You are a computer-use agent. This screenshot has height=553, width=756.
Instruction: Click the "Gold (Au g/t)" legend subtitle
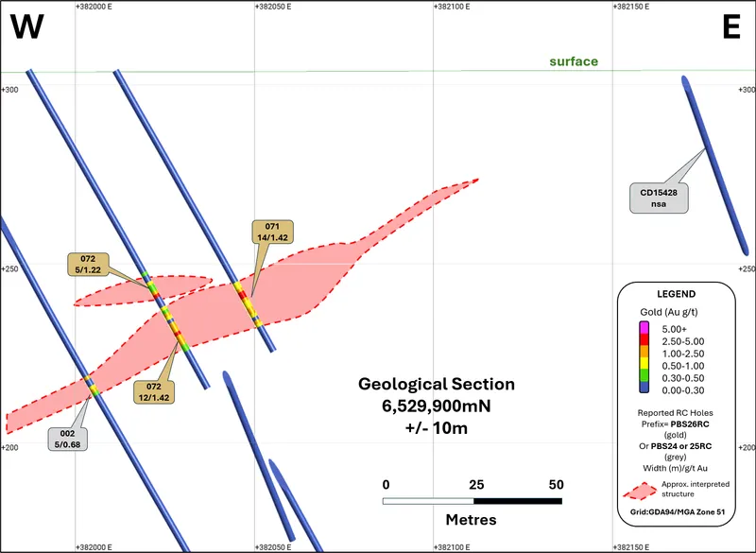click(x=669, y=312)
